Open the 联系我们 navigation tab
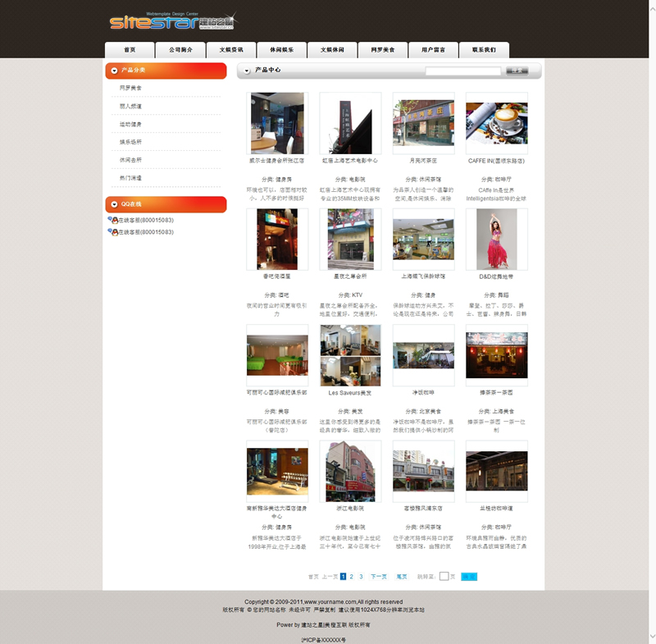 click(x=484, y=50)
